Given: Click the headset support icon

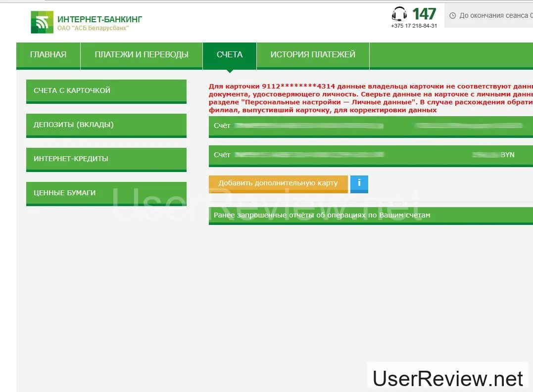Looking at the screenshot, I should click(x=399, y=13).
